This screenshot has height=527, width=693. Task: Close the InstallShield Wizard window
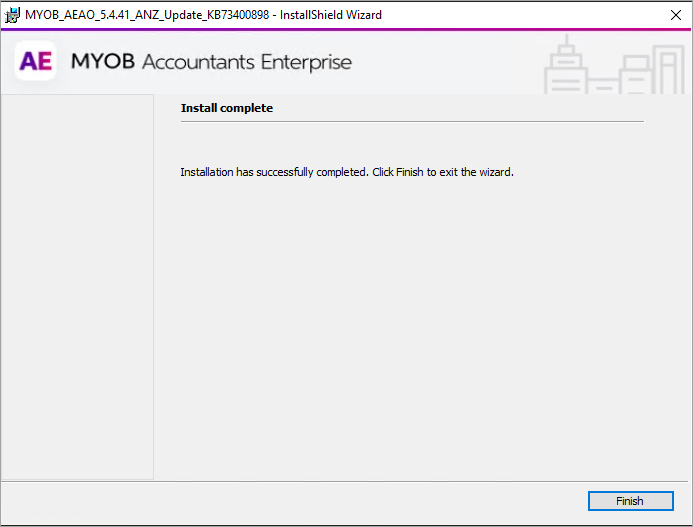pyautogui.click(x=676, y=15)
